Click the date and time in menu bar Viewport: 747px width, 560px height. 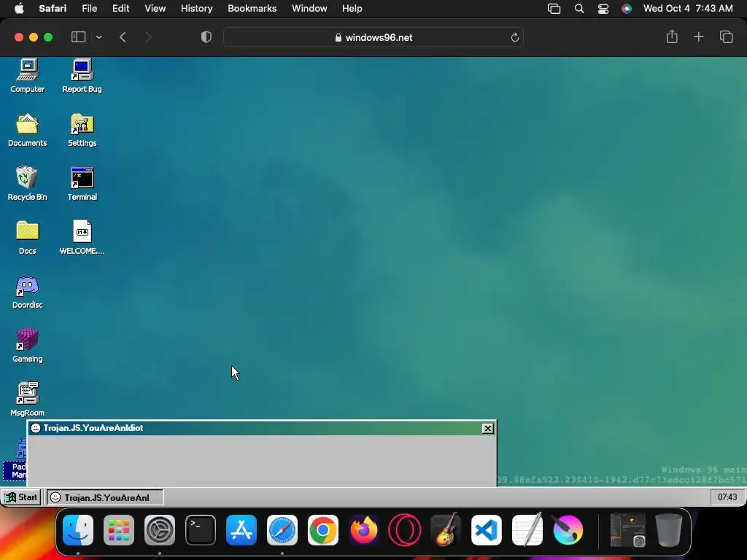pyautogui.click(x=688, y=8)
